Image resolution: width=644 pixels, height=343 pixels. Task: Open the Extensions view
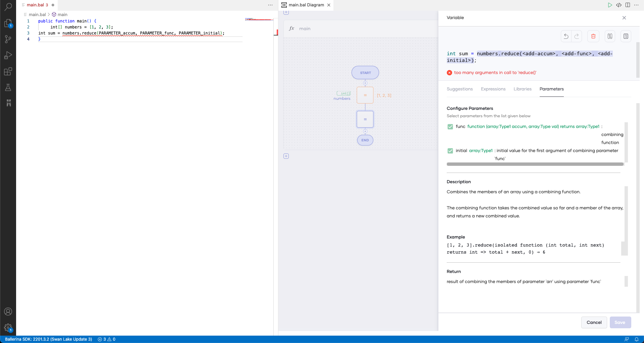coord(8,72)
